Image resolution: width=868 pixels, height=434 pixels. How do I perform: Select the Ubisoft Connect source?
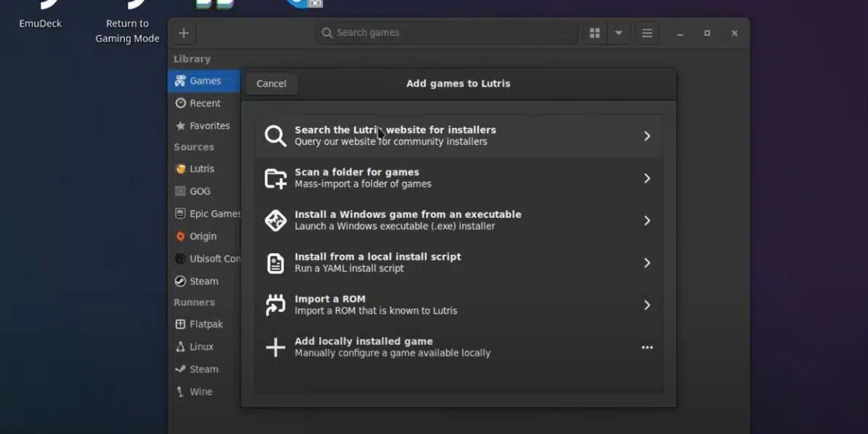(x=204, y=259)
